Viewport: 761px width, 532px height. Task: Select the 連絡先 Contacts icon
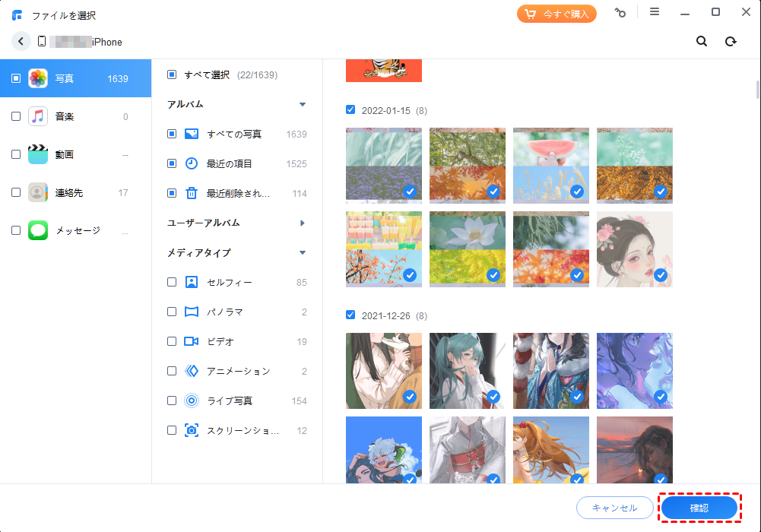pos(38,192)
